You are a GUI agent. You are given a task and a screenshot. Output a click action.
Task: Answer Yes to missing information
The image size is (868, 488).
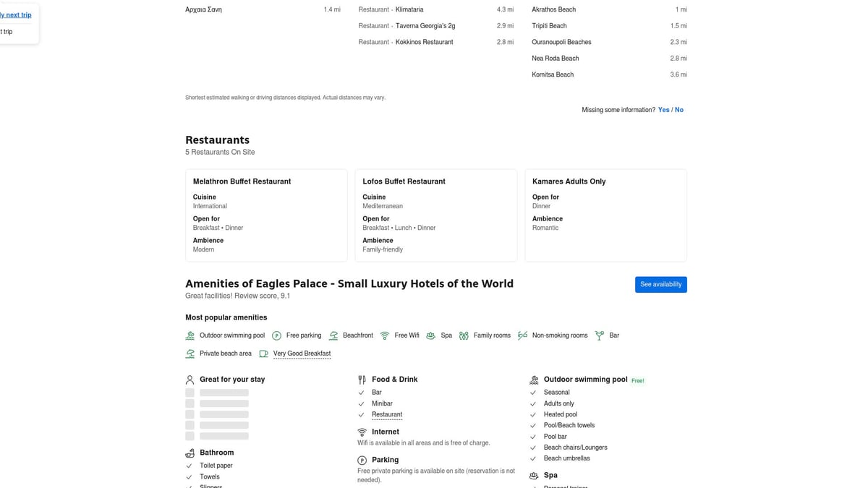point(663,110)
